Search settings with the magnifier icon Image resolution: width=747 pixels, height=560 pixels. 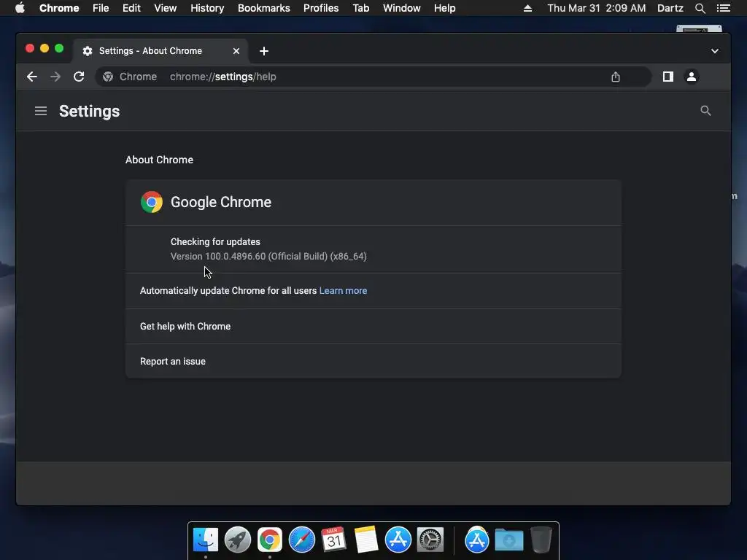point(705,111)
